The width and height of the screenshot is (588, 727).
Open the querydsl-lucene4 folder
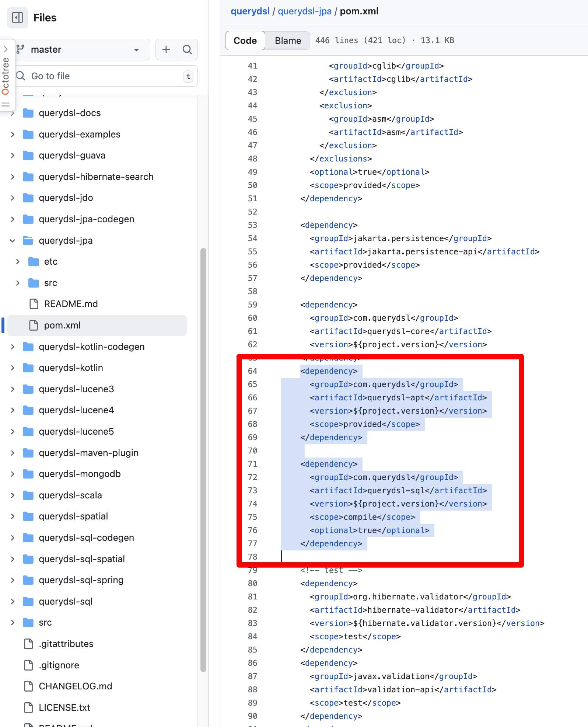click(x=77, y=410)
